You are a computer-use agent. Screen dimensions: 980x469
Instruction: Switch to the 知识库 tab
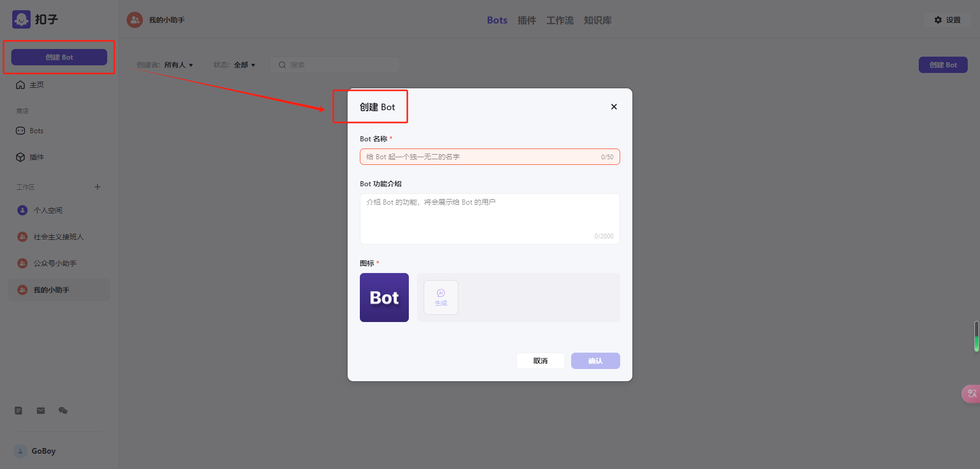[598, 20]
